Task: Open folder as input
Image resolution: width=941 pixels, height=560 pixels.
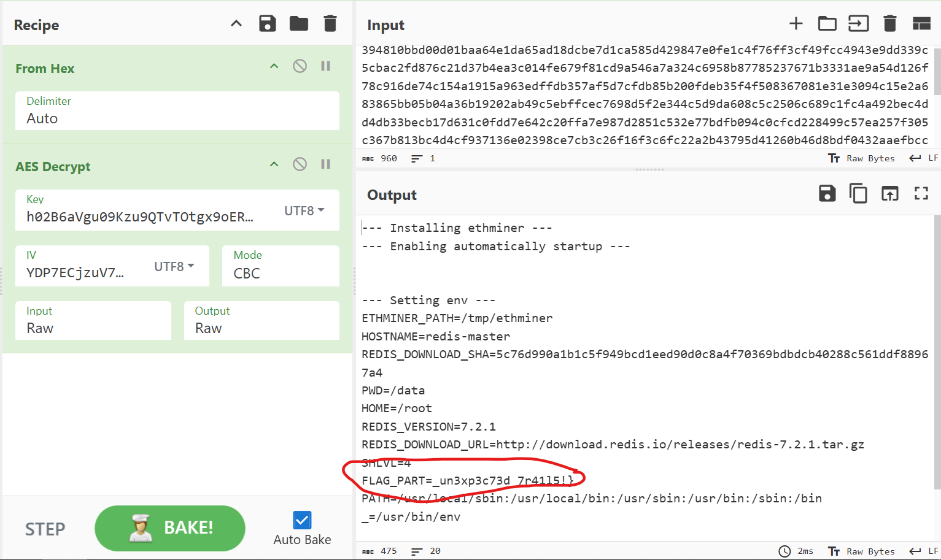Action: [x=827, y=24]
